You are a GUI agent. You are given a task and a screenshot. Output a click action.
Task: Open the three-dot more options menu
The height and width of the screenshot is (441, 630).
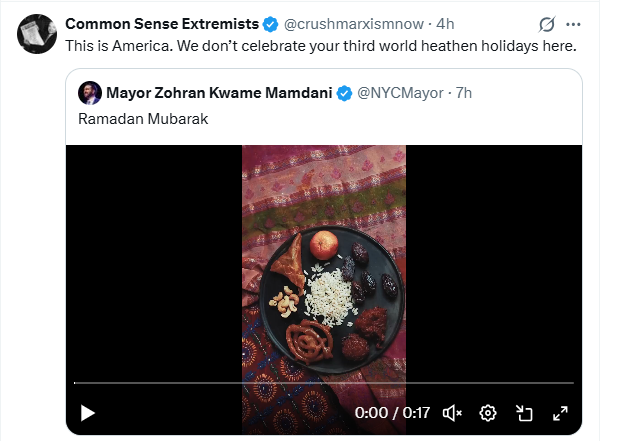point(573,24)
